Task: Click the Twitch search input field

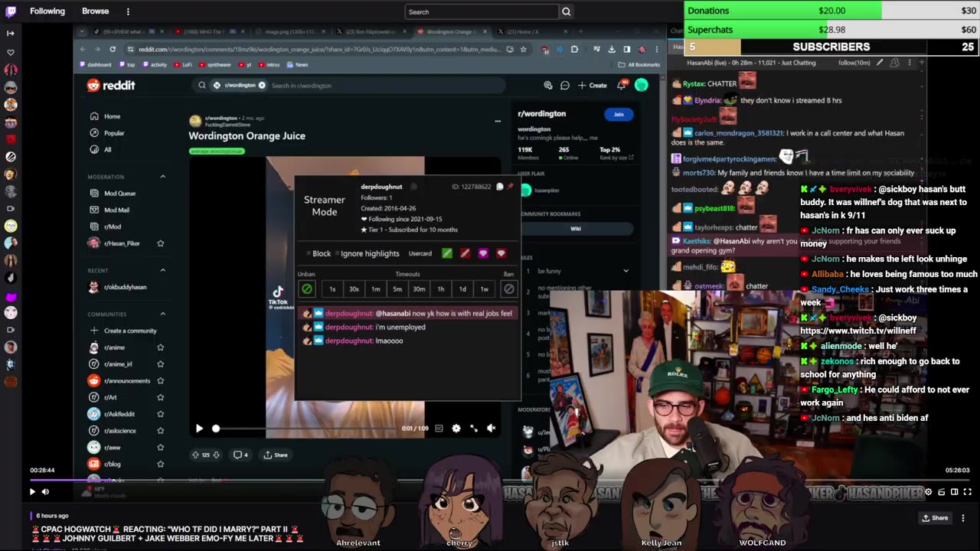Action: tap(482, 11)
